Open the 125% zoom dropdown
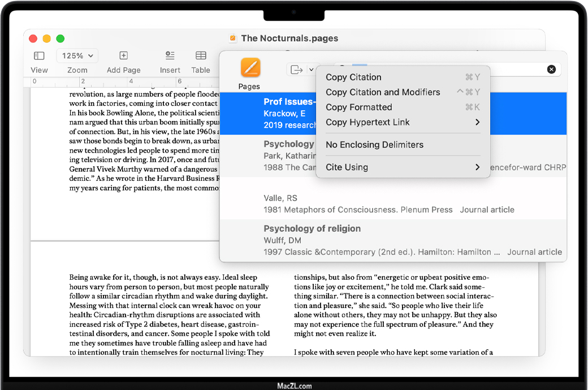Viewport: 588px width, 390px height. pyautogui.click(x=77, y=56)
